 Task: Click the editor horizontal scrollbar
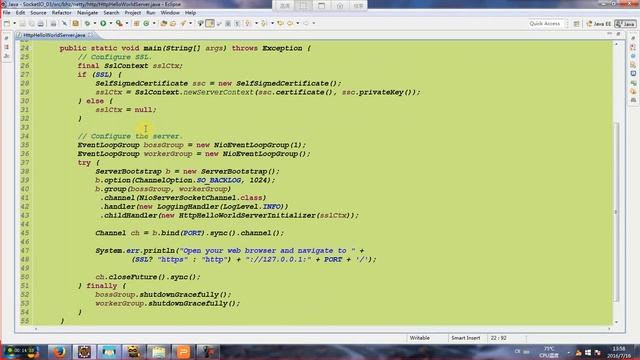(x=322, y=329)
